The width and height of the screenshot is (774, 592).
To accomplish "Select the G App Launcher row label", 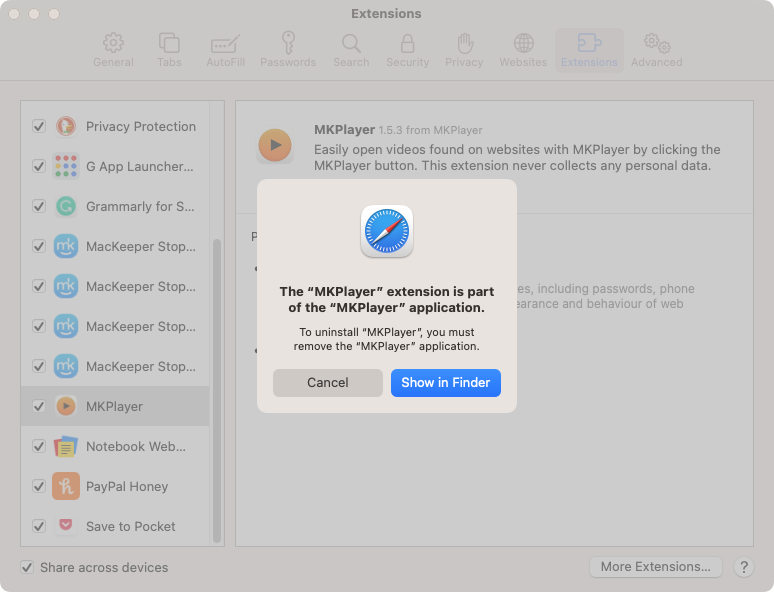I will (x=140, y=166).
